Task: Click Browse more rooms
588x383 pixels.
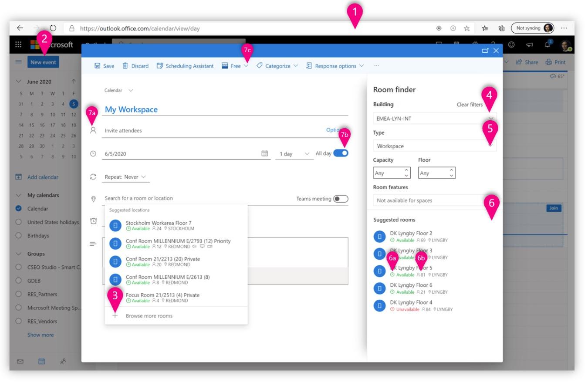Action: [x=176, y=316]
